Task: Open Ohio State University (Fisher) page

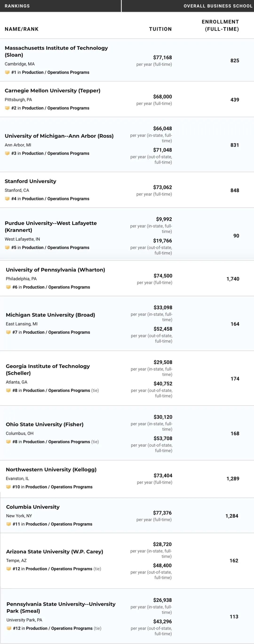Action: 44,424
